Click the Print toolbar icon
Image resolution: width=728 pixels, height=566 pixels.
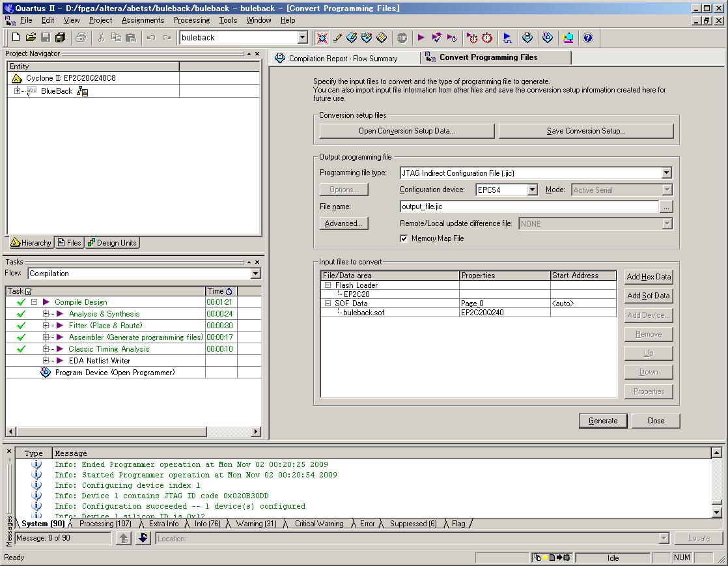81,38
